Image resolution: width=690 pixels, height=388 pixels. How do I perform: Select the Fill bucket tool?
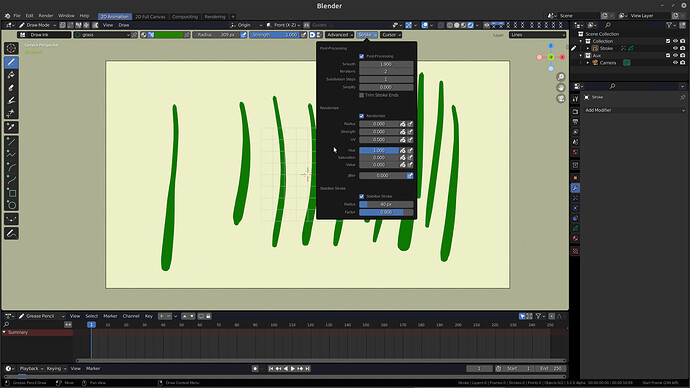pos(11,75)
